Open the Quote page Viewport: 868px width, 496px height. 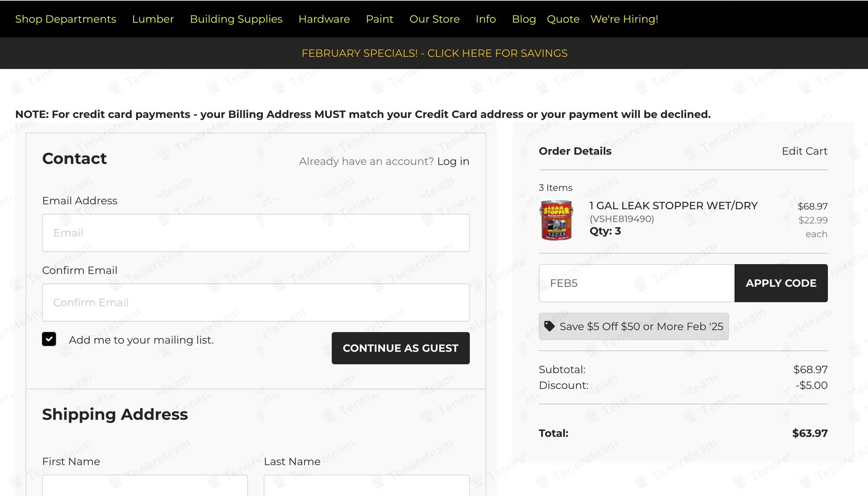coord(563,19)
